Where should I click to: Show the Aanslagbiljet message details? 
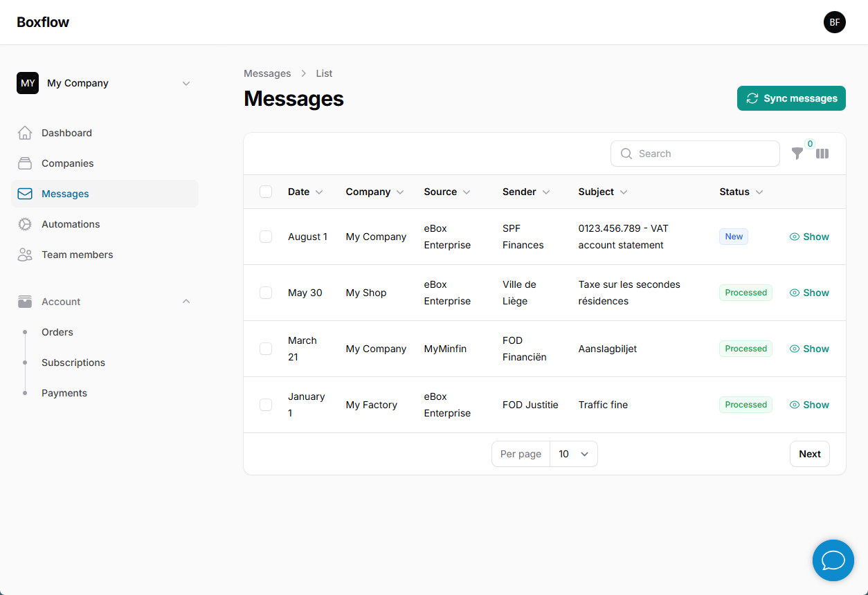pyautogui.click(x=809, y=348)
